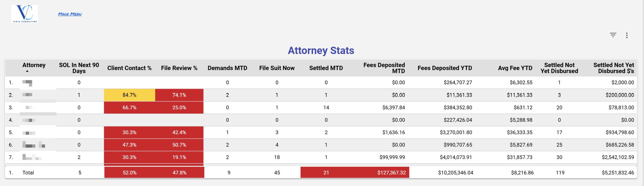The width and height of the screenshot is (644, 186).
Task: Click the Fees Deposited YTD header
Action: pyautogui.click(x=445, y=68)
